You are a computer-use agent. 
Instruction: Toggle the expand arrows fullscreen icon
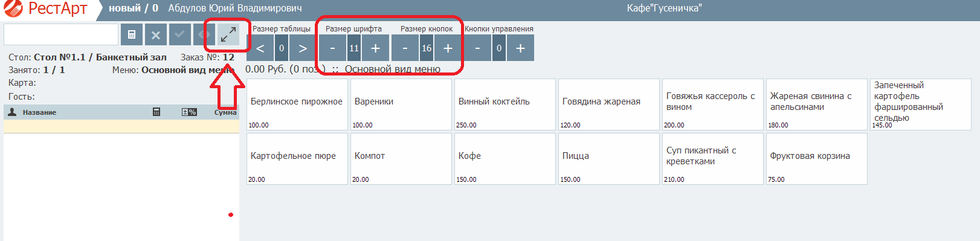[x=228, y=35]
